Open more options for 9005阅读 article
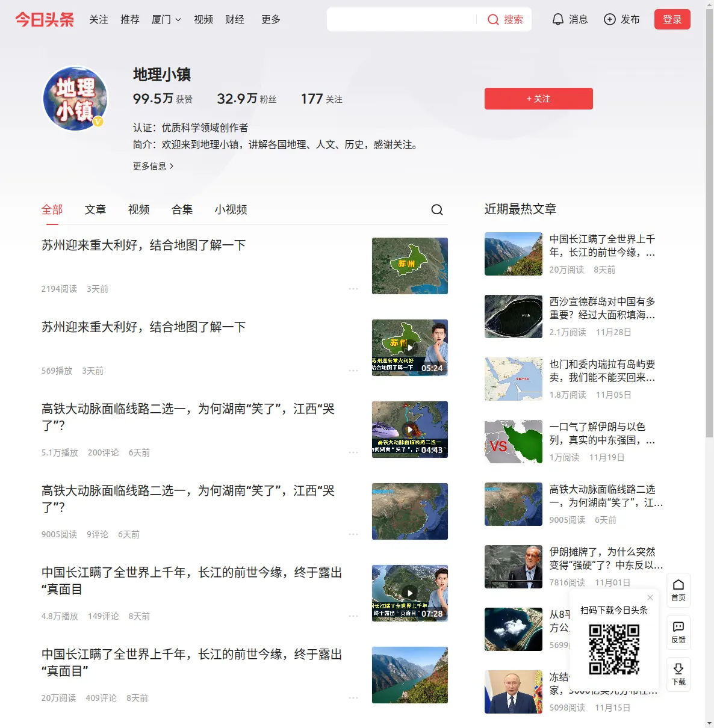The width and height of the screenshot is (714, 728). 353,534
